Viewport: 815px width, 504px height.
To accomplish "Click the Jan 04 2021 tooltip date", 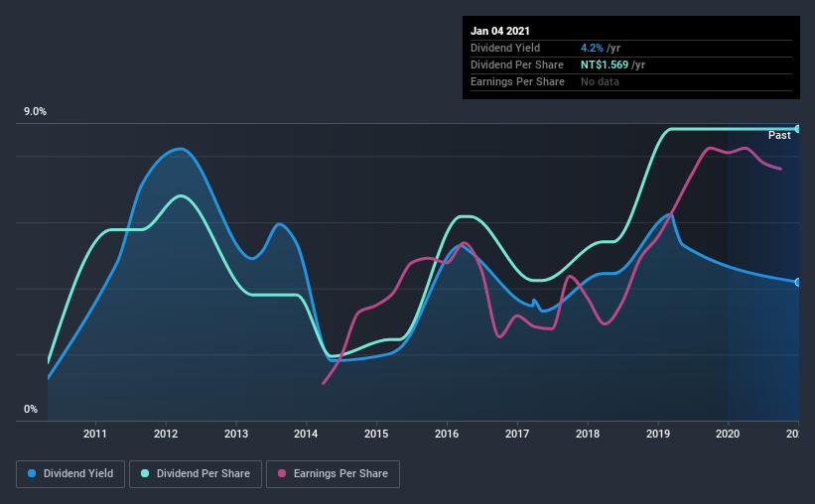I will [500, 31].
